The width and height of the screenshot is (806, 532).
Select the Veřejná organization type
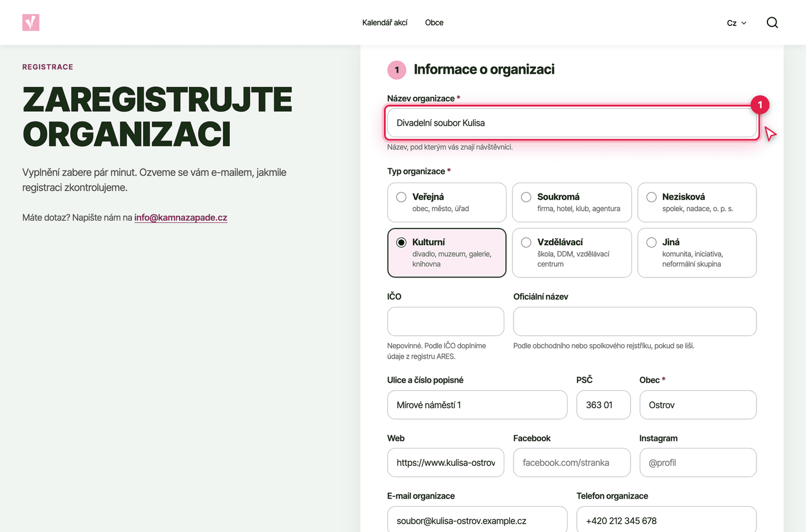coord(447,202)
